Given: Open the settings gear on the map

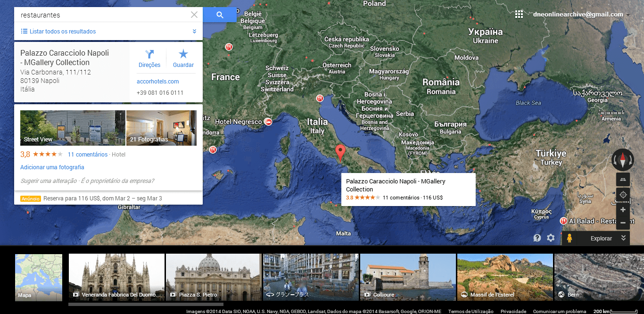Looking at the screenshot, I should 551,238.
